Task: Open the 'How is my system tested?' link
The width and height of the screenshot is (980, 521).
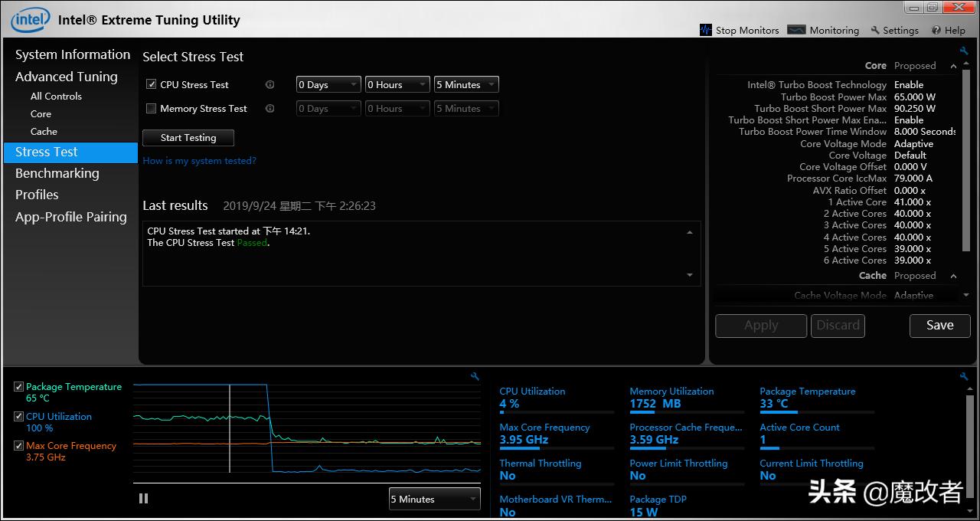Action: (x=199, y=161)
